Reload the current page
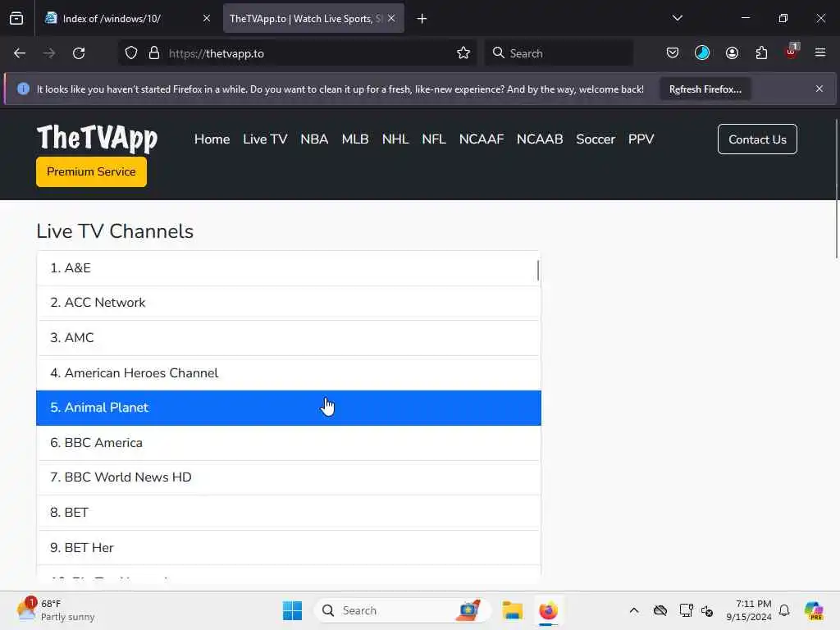Screen dimensions: 840x630 (x=79, y=53)
